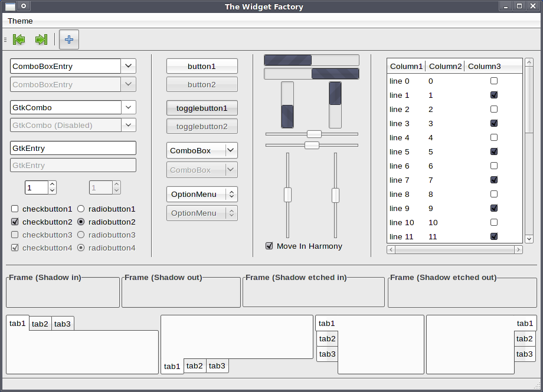
Task: Switch to tab2 in the top-tabbed notebook
Action: [x=40, y=324]
